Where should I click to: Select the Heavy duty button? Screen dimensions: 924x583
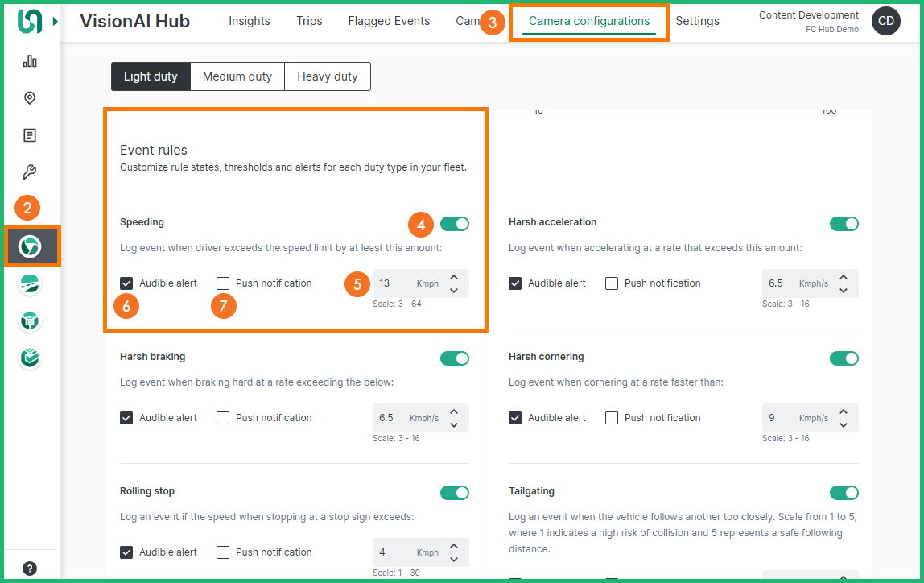(x=327, y=76)
